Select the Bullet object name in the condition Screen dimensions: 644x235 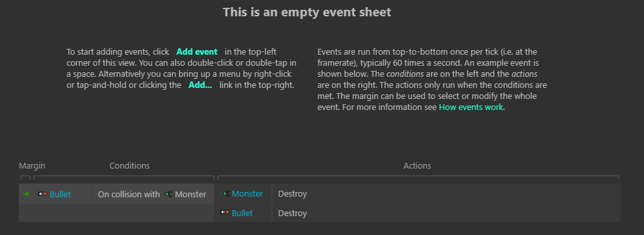[60, 195]
